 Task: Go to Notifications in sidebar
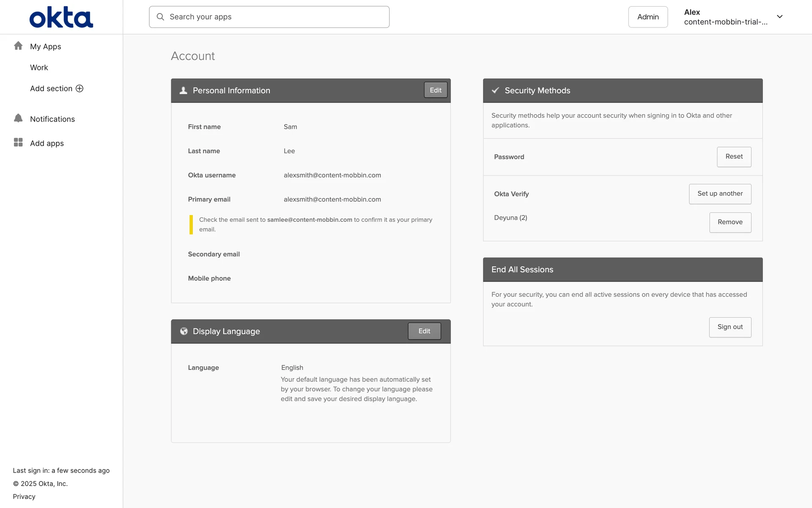(x=52, y=119)
